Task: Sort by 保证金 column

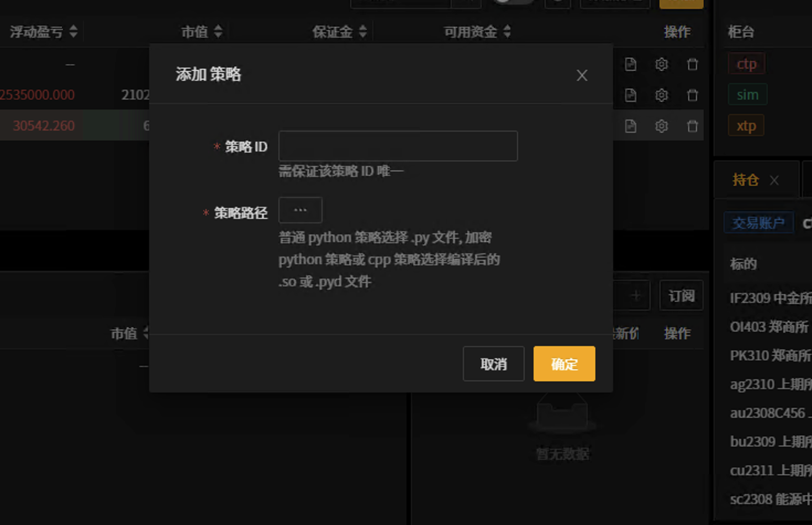Action: [x=363, y=32]
